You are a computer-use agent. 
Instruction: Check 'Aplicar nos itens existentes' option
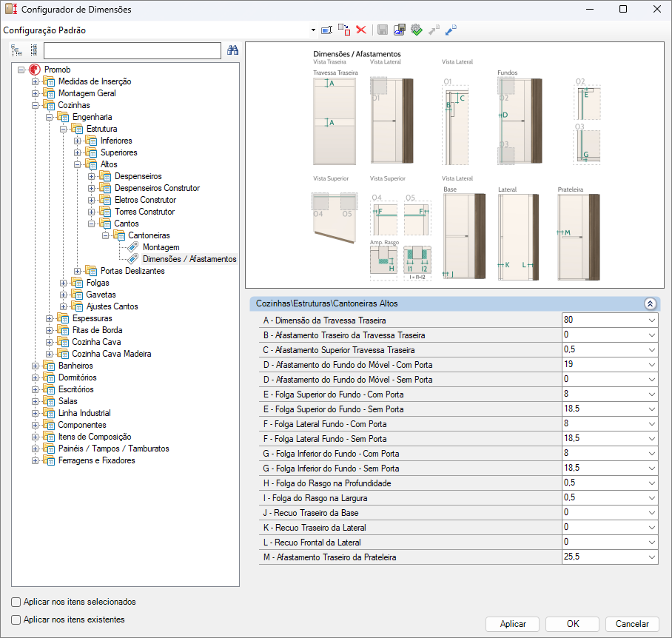click(x=16, y=619)
